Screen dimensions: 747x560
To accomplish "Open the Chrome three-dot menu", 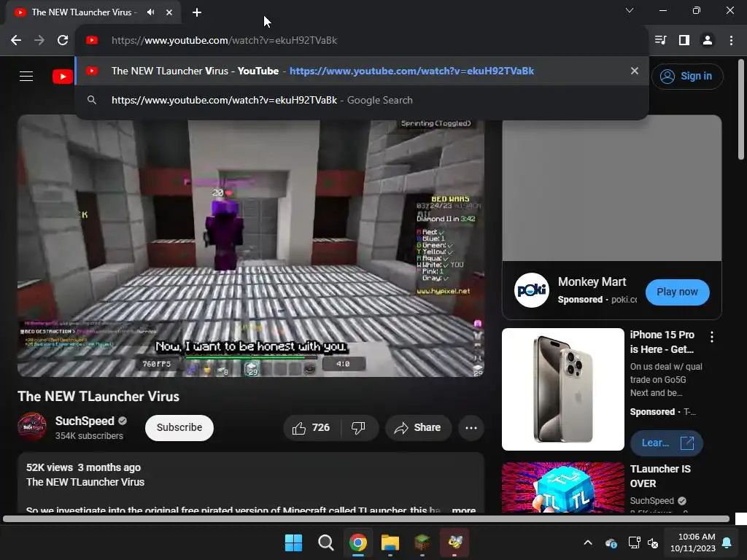I will pyautogui.click(x=731, y=41).
